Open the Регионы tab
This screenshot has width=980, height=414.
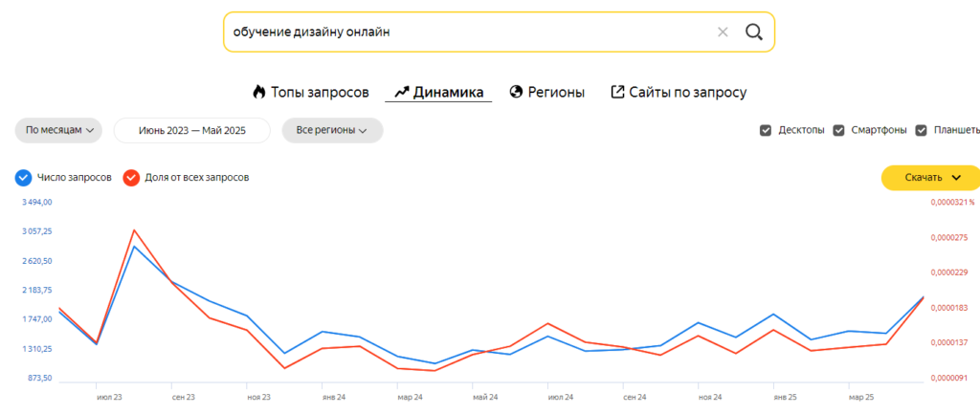pos(556,93)
